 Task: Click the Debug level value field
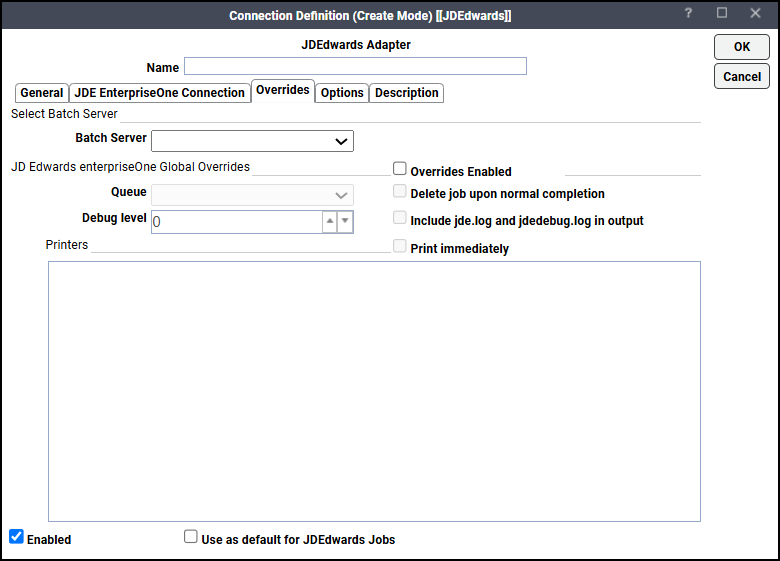pos(237,222)
